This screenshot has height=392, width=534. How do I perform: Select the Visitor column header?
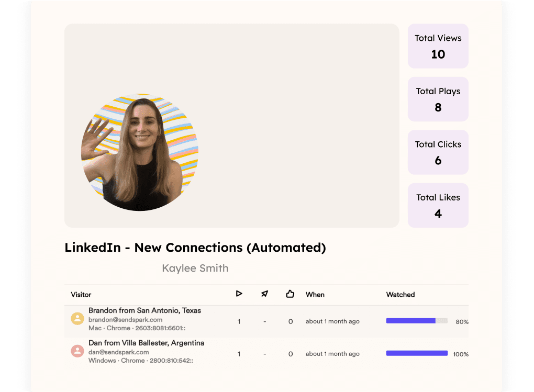81,295
